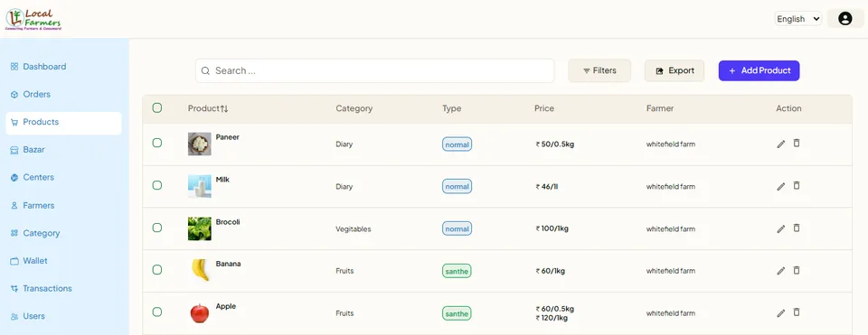Click the santhe type badge for Banana

[x=458, y=271]
